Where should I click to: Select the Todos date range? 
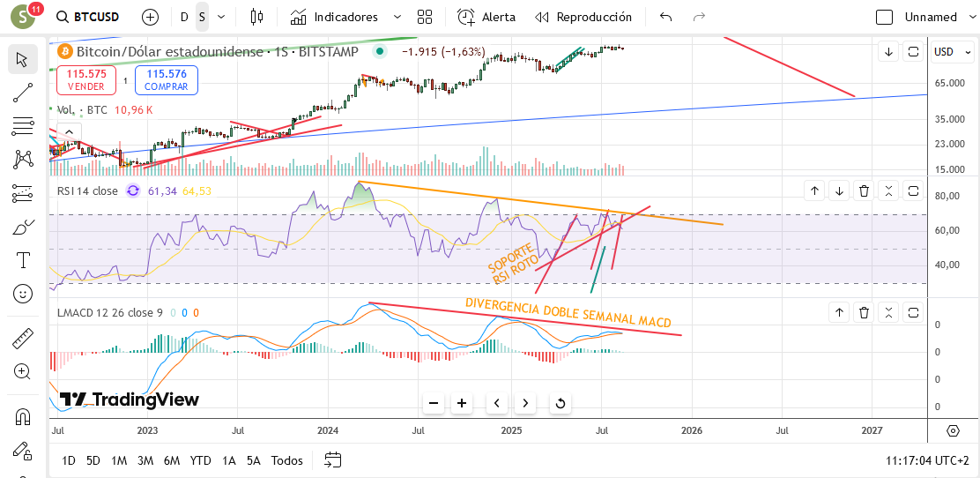pyautogui.click(x=287, y=461)
